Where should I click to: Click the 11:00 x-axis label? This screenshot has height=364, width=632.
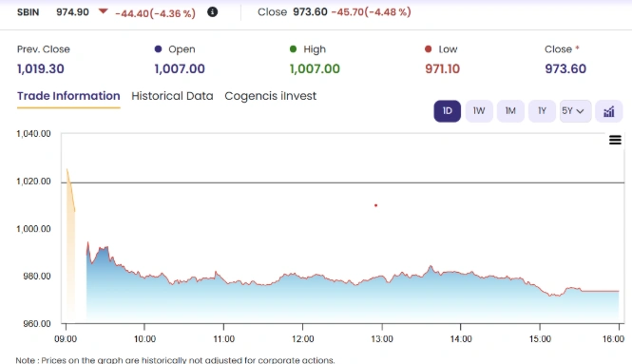pyautogui.click(x=223, y=339)
